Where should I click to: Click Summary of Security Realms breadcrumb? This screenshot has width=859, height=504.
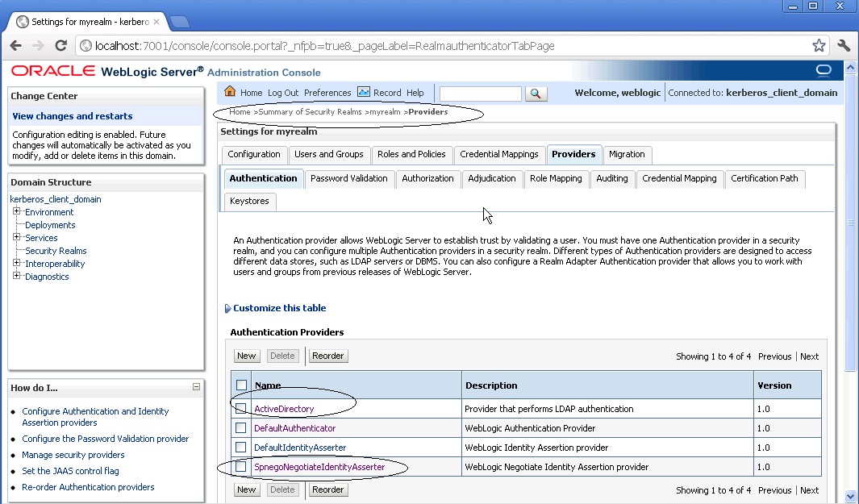(x=310, y=112)
